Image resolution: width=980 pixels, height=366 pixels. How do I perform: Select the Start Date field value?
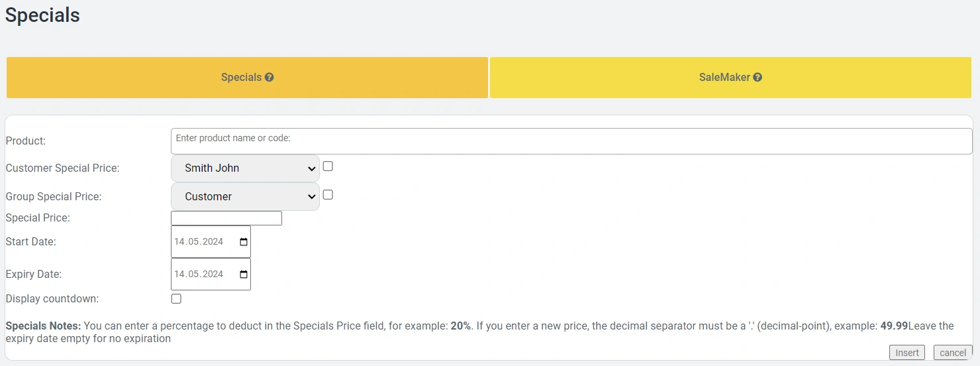tap(199, 242)
